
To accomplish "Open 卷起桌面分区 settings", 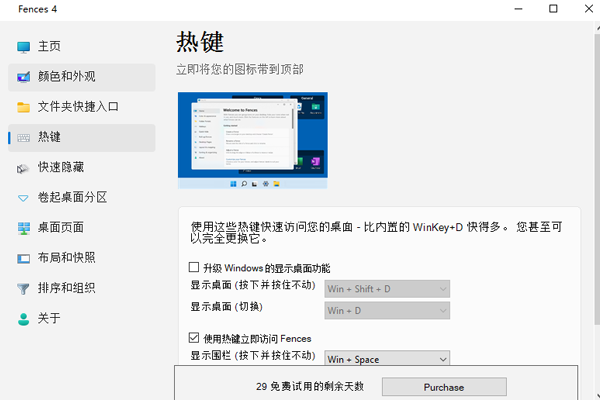I will [82, 198].
